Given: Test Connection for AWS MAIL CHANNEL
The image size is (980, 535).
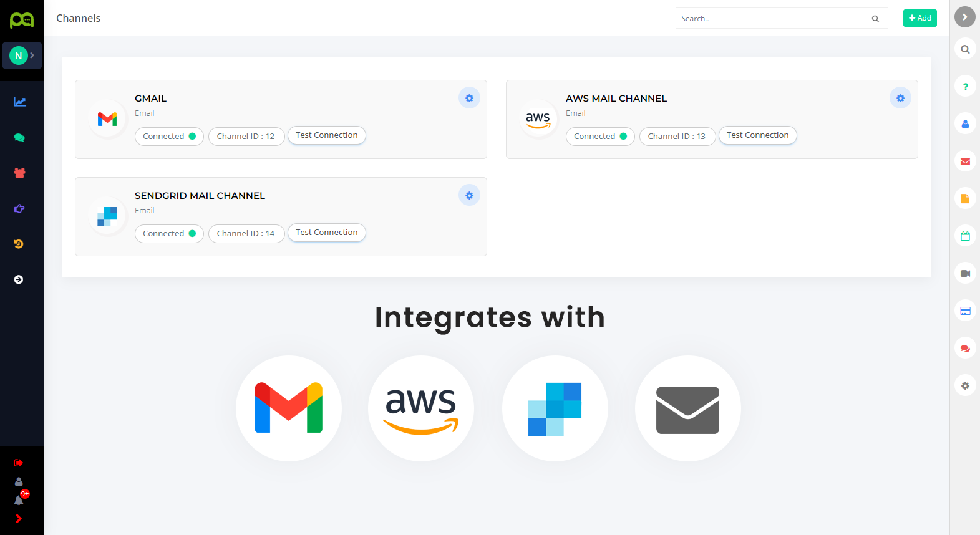Looking at the screenshot, I should click(x=757, y=135).
